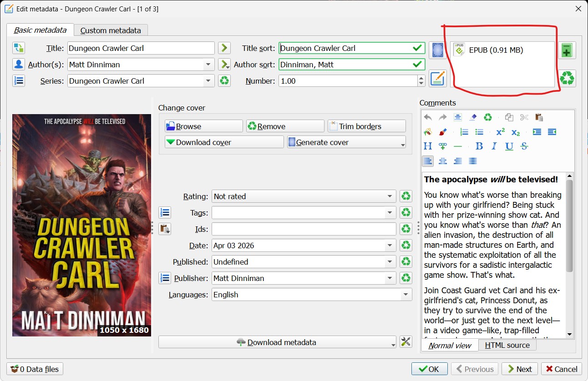Image resolution: width=588 pixels, height=381 pixels.
Task: Align comments text right
Action: coord(458,161)
